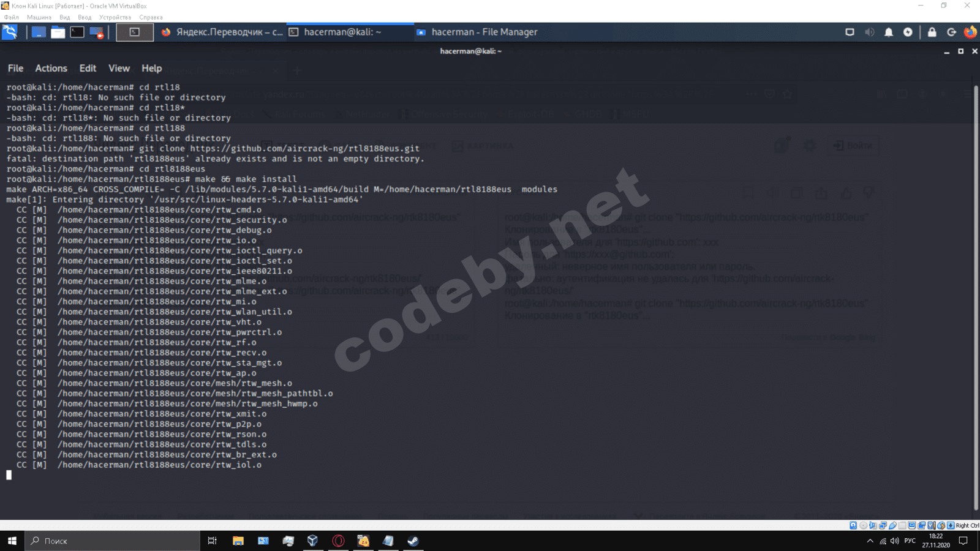Open the Windows clock showing 18:22
This screenshot has height=551, width=980.
tap(936, 541)
